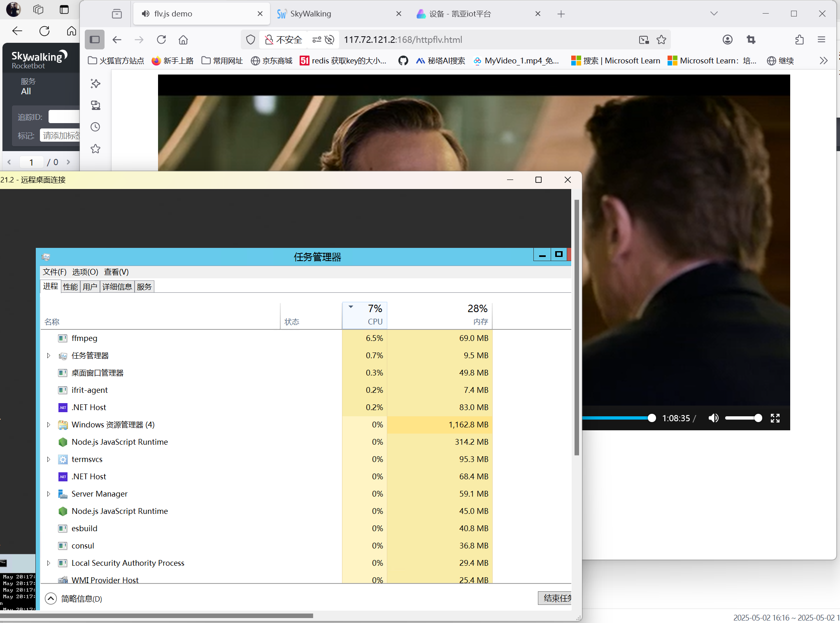Open Firefox extensions puzzle icon
The image size is (840, 623).
tap(799, 40)
